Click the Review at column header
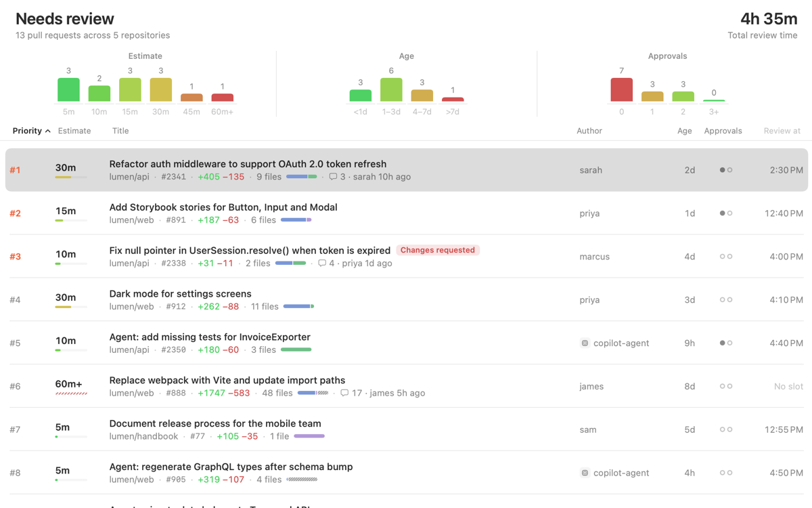This screenshot has height=508, width=812. click(x=782, y=131)
